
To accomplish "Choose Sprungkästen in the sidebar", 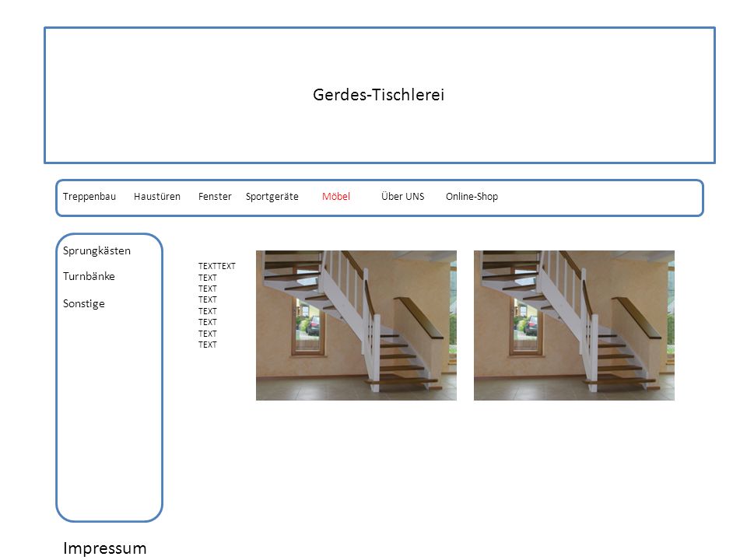I will pyautogui.click(x=96, y=251).
